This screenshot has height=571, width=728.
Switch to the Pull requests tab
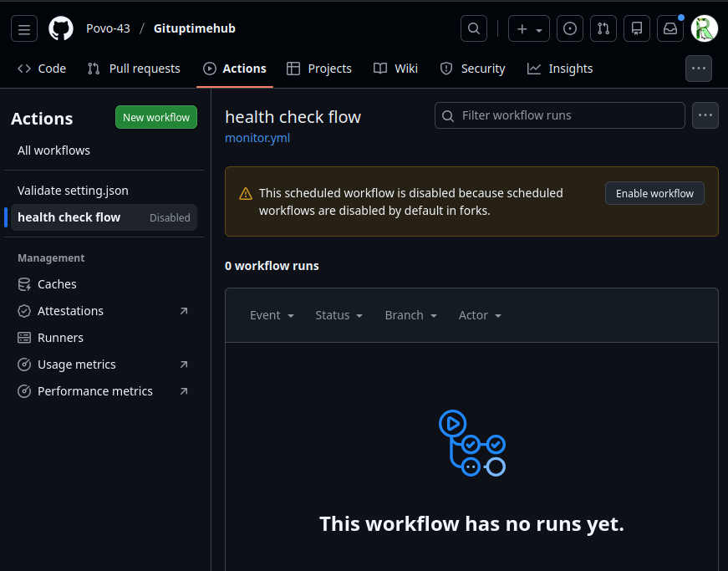point(134,69)
